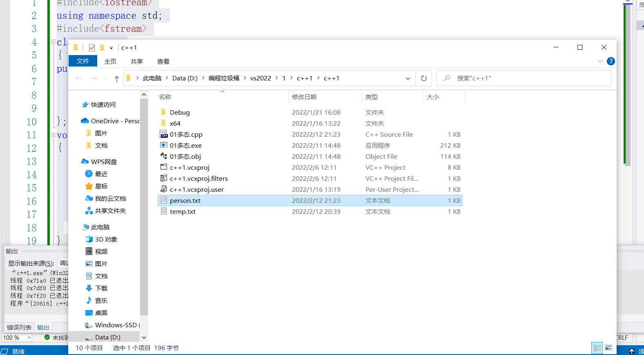Image resolution: width=644 pixels, height=355 pixels.
Task: Switch to the 主页 ribbon tab
Action: (110, 61)
